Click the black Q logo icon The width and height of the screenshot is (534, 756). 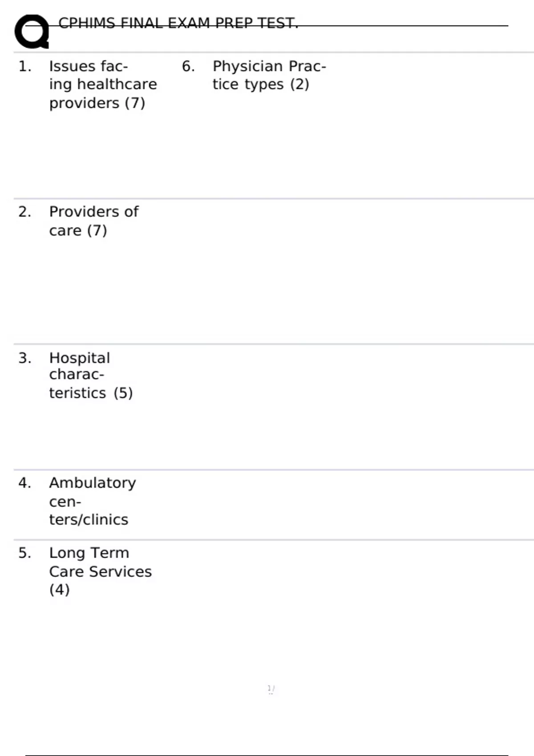click(32, 32)
